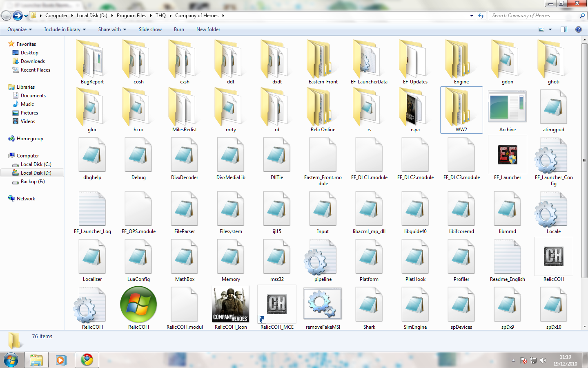The image size is (588, 368).
Task: Open the Share with dropdown
Action: click(112, 29)
